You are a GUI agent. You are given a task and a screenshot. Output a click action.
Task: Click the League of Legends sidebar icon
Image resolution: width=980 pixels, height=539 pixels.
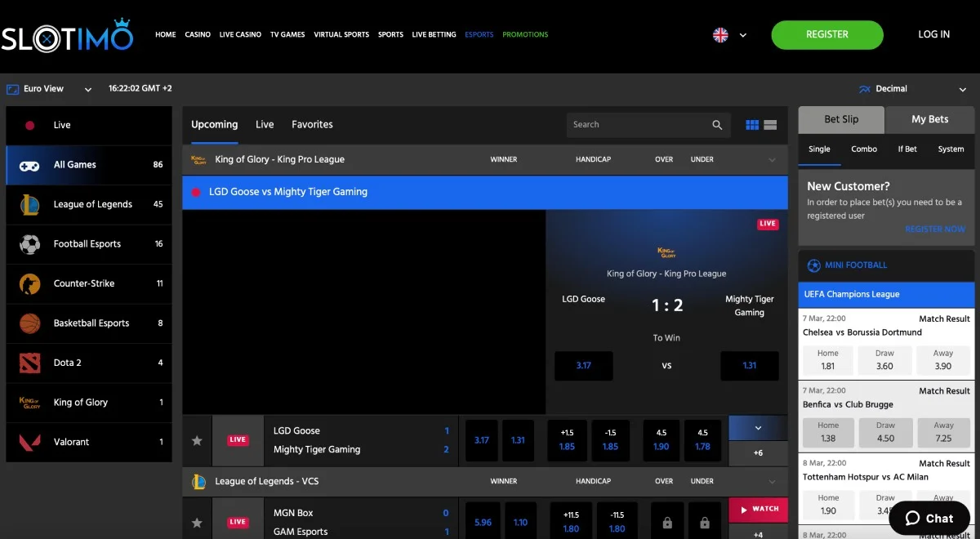point(30,204)
